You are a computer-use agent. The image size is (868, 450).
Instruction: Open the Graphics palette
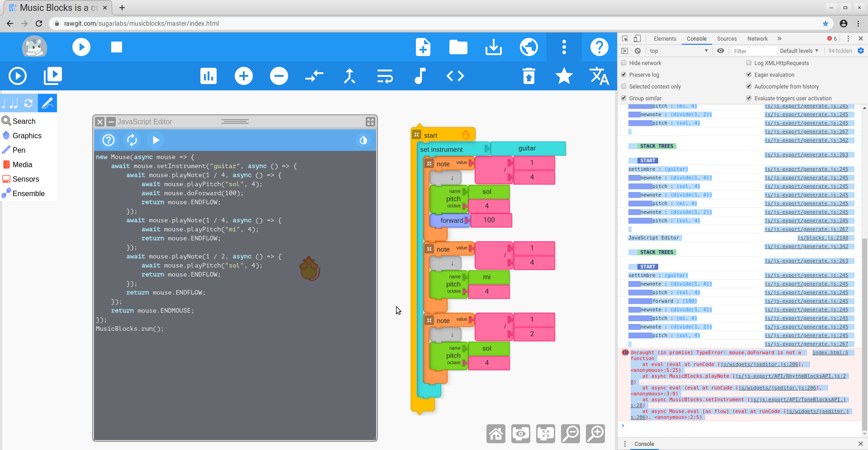click(27, 135)
